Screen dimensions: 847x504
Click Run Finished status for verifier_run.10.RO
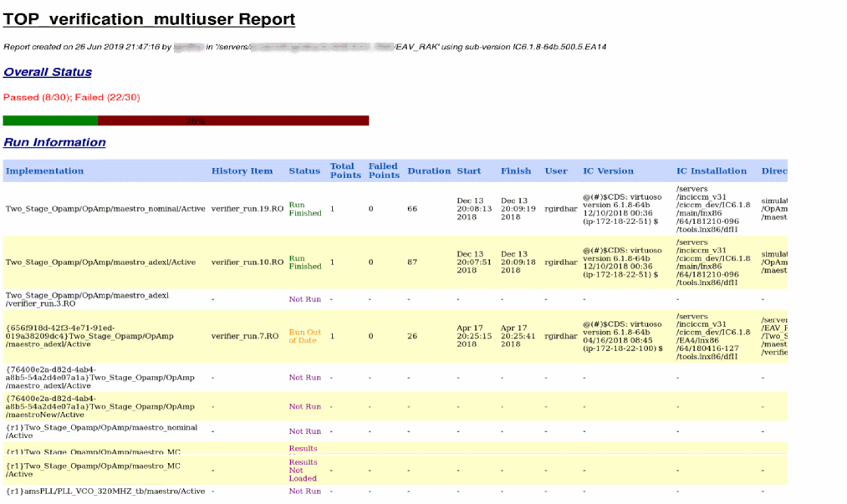coord(305,262)
